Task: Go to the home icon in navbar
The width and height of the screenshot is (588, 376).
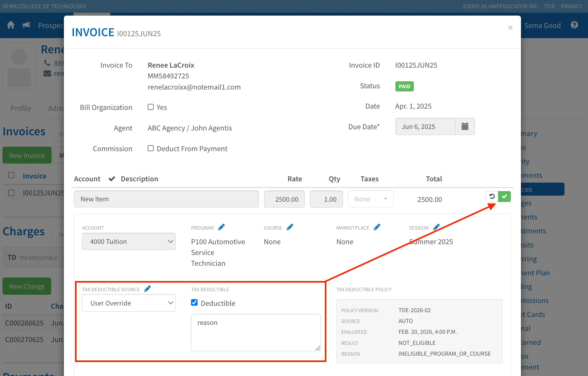Action: click(x=11, y=25)
